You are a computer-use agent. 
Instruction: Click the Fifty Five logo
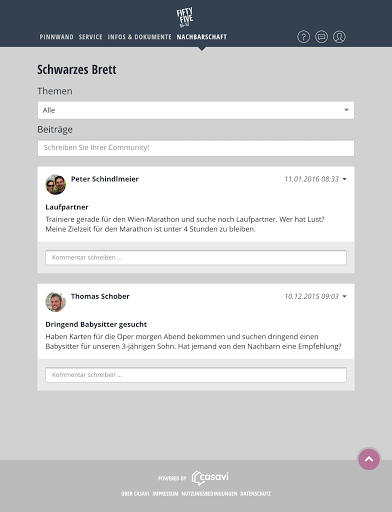[x=185, y=17]
